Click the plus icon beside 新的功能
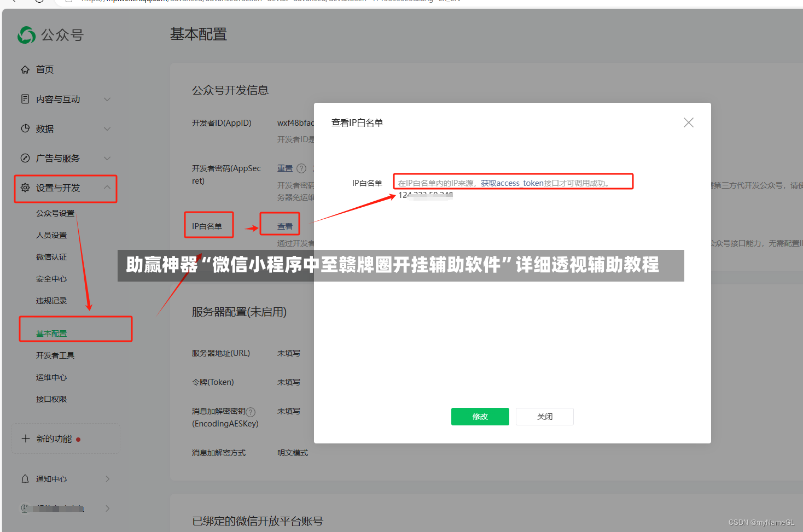 click(x=26, y=439)
